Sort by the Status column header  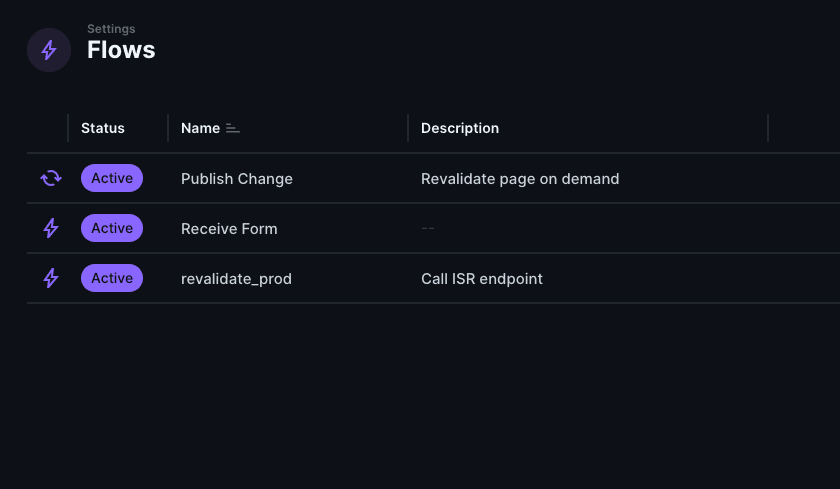(103, 128)
